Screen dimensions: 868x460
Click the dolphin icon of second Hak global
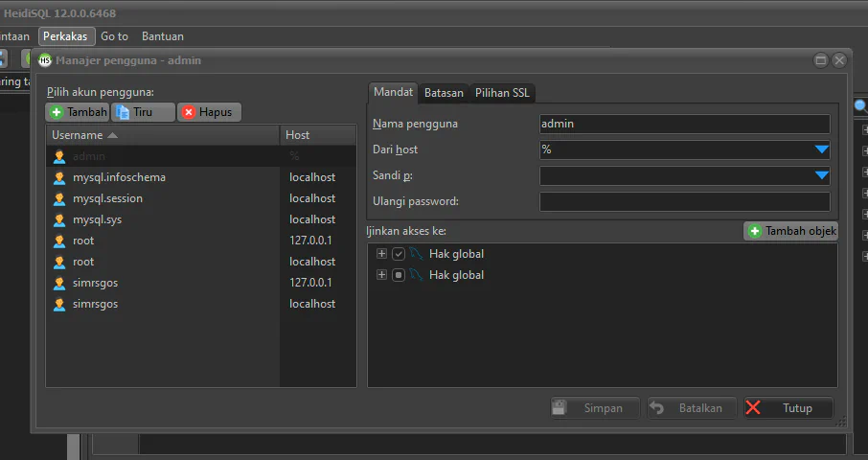(417, 274)
